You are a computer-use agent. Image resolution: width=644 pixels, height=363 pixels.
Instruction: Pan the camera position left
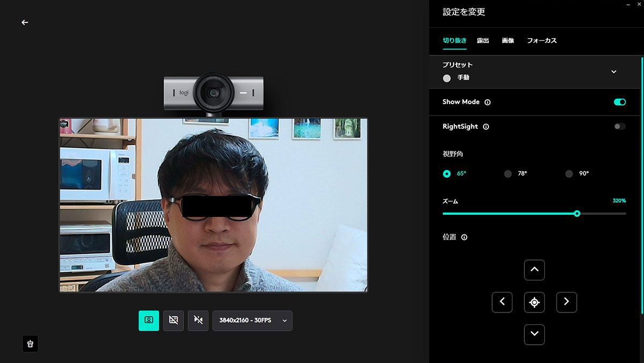[502, 302]
